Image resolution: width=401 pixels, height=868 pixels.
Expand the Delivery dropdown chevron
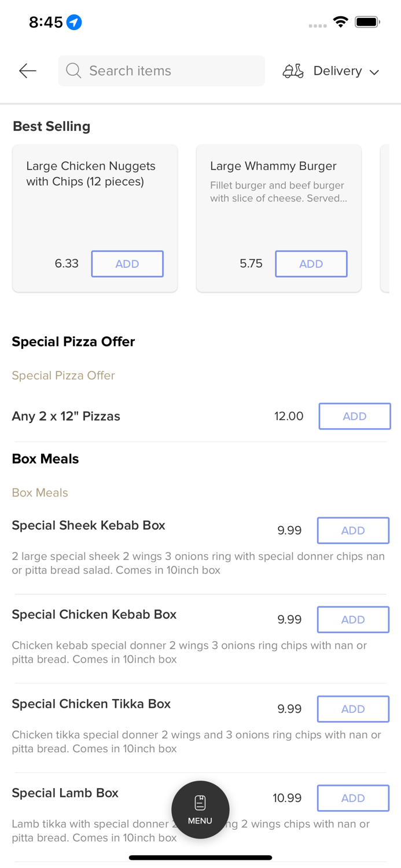(374, 72)
